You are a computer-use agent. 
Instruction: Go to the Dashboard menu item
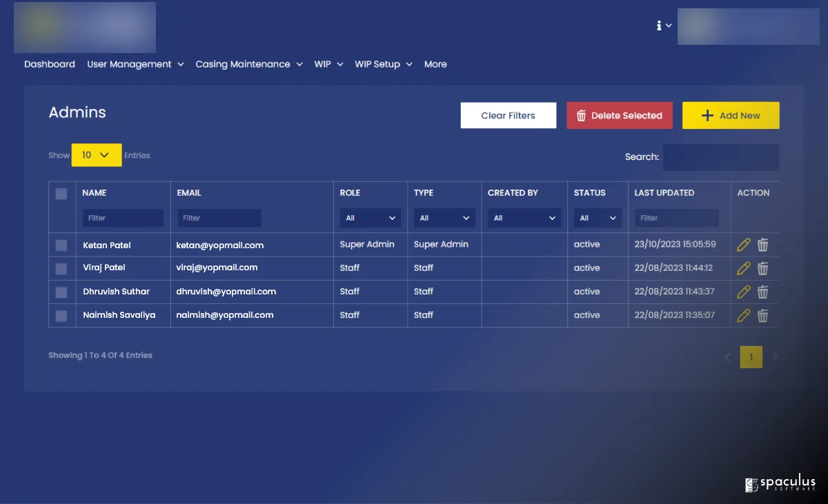pos(50,64)
